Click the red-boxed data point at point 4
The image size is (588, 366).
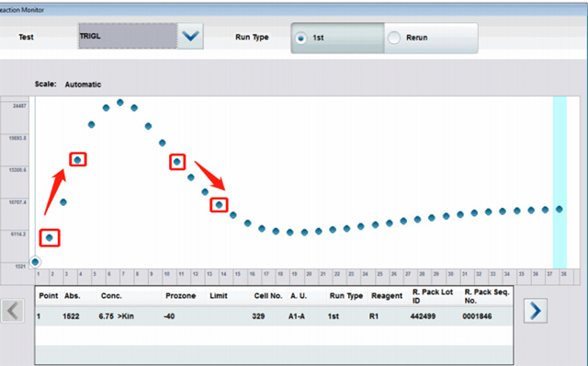pyautogui.click(x=77, y=160)
